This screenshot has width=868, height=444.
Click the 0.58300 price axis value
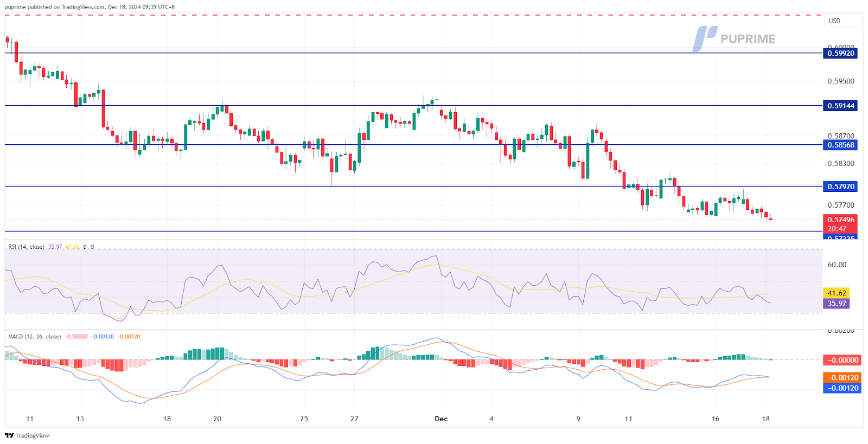pyautogui.click(x=841, y=163)
